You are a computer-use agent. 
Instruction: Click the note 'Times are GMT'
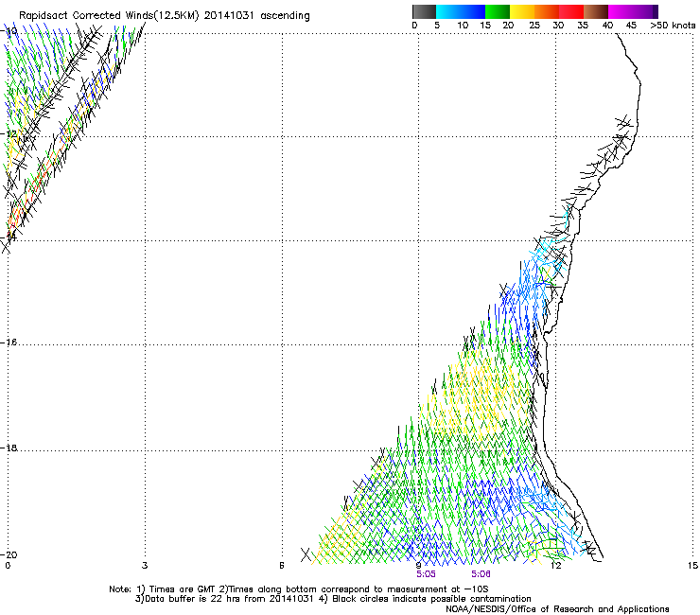(183, 589)
